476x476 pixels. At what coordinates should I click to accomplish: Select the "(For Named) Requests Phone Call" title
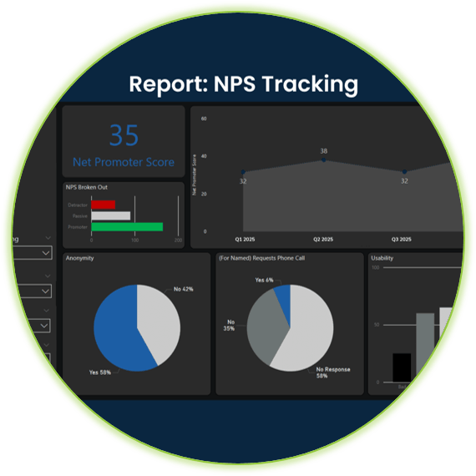pyautogui.click(x=262, y=258)
